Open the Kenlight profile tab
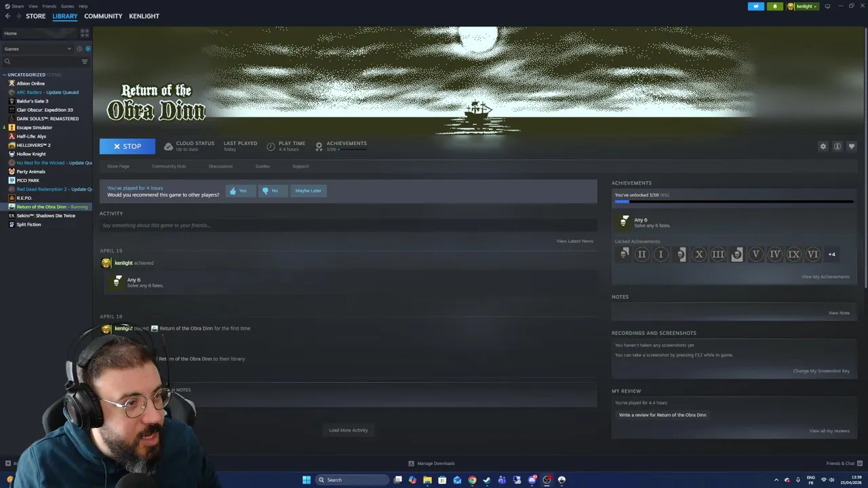 [144, 16]
